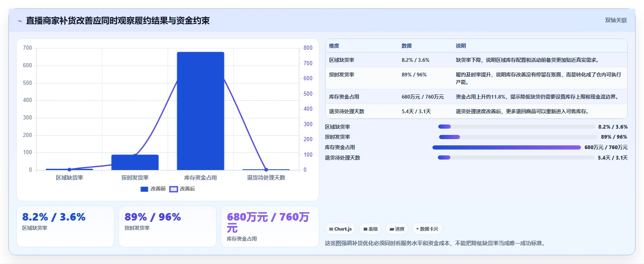The height and width of the screenshot is (264, 644).
Task: Open the 89% / 96% data card
Action: click(x=167, y=226)
